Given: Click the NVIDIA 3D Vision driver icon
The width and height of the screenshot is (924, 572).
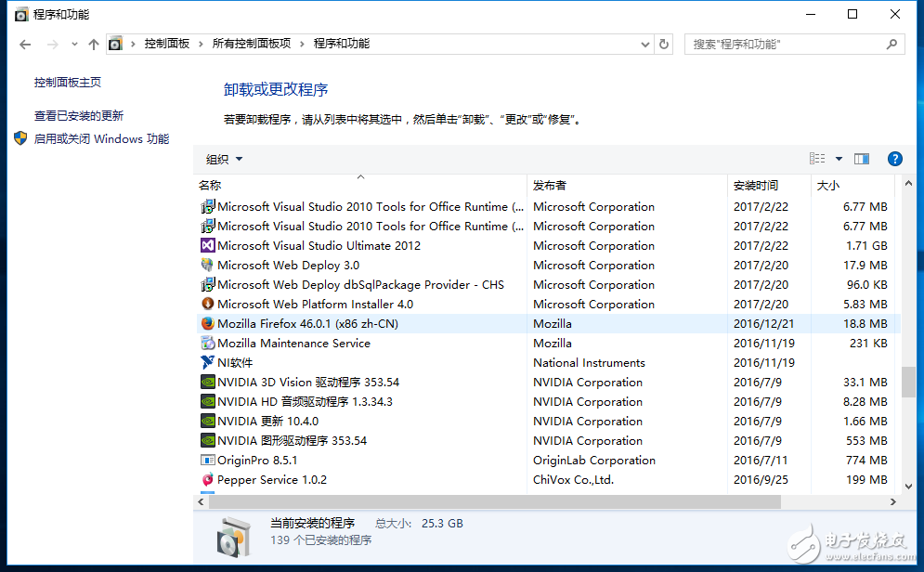Looking at the screenshot, I should click(207, 382).
